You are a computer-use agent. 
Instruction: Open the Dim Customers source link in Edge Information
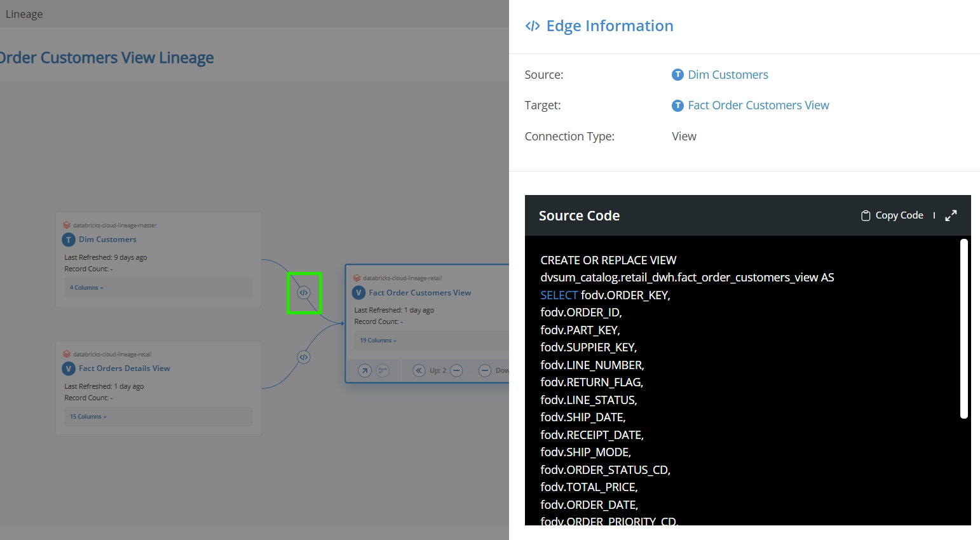pyautogui.click(x=728, y=75)
